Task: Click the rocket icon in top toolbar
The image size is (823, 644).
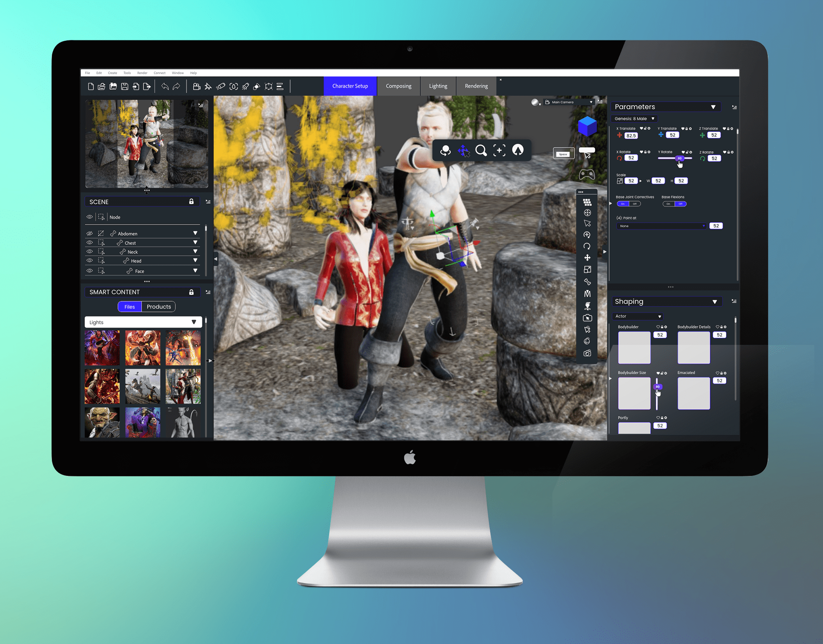Action: point(245,86)
